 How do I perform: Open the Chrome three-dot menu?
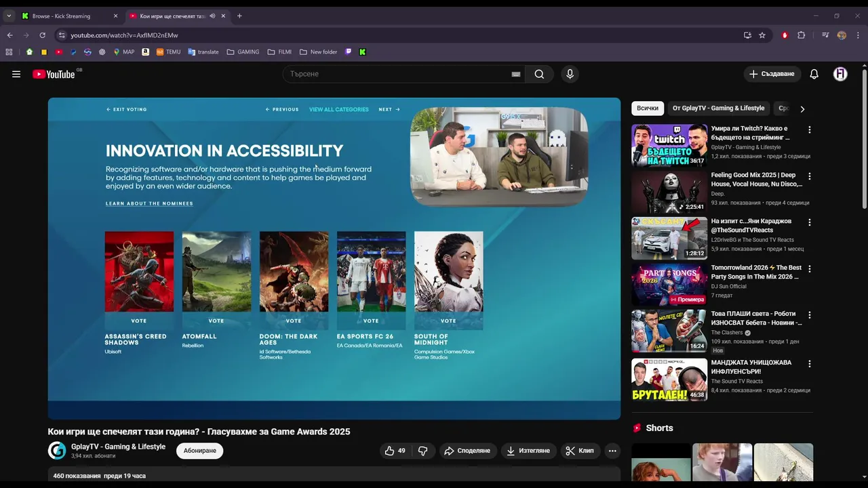coord(857,35)
